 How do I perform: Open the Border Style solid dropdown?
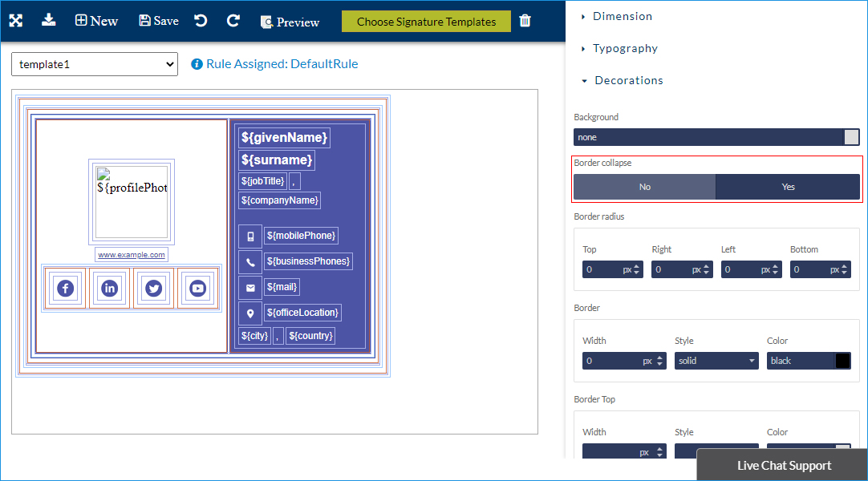pyautogui.click(x=716, y=361)
